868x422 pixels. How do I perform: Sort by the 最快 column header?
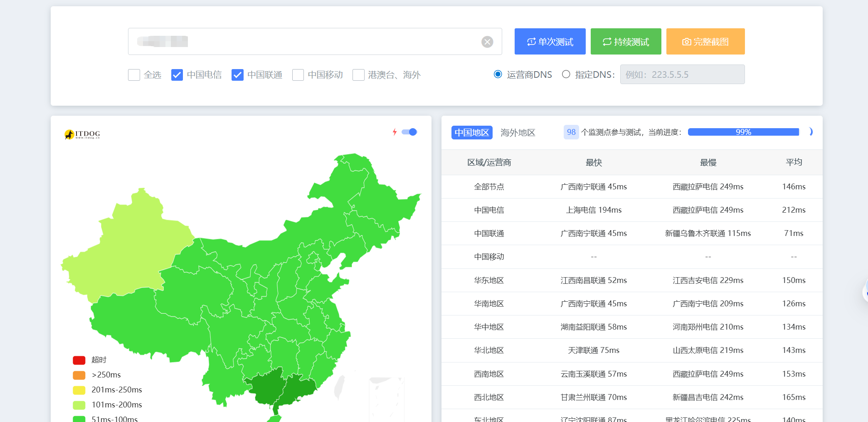594,162
